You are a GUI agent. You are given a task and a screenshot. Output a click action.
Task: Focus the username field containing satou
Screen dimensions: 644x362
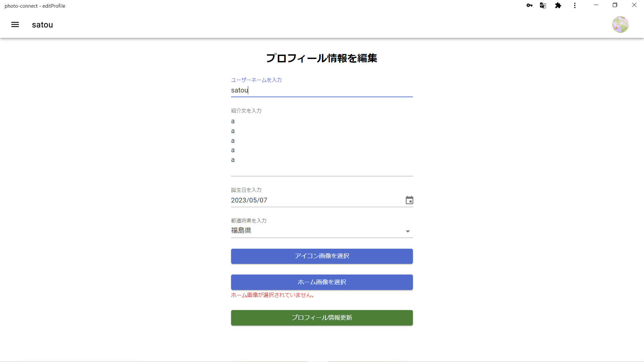322,90
